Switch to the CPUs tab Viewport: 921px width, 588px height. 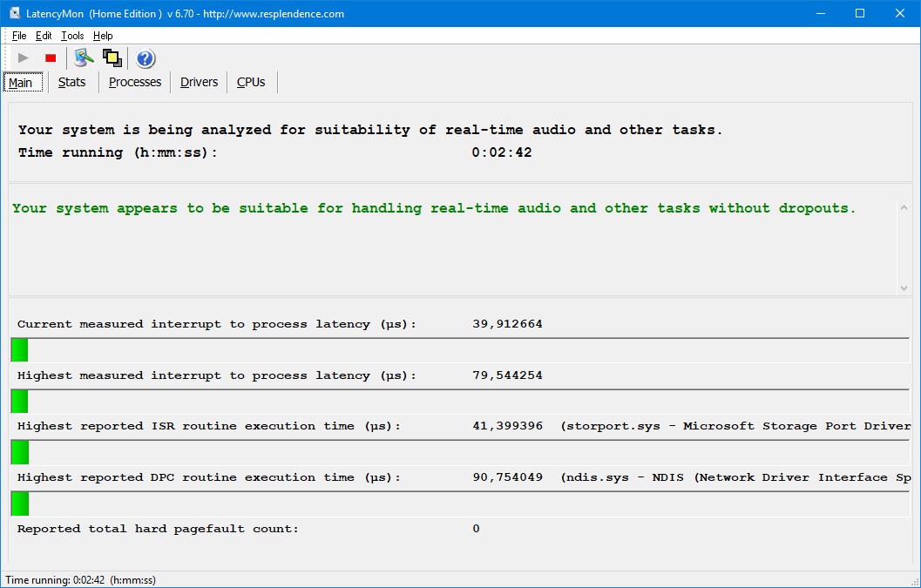pyautogui.click(x=251, y=82)
